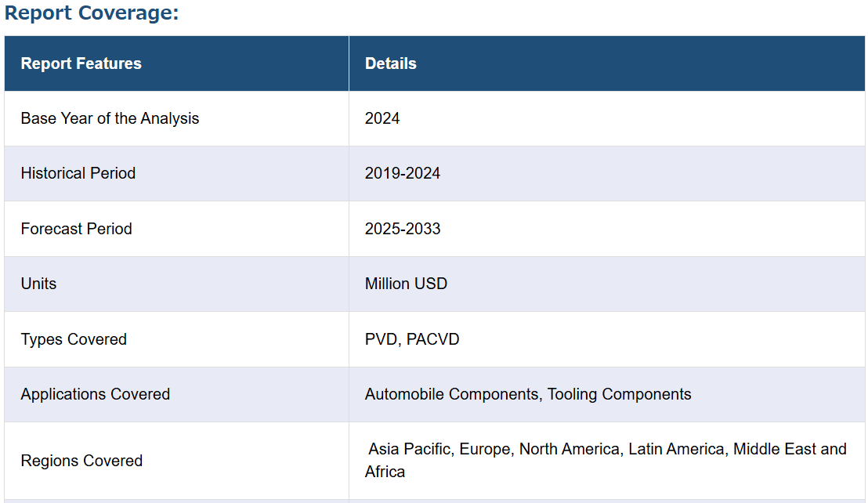
Task: Select the 'Applications Covered' row label
Action: 96,394
